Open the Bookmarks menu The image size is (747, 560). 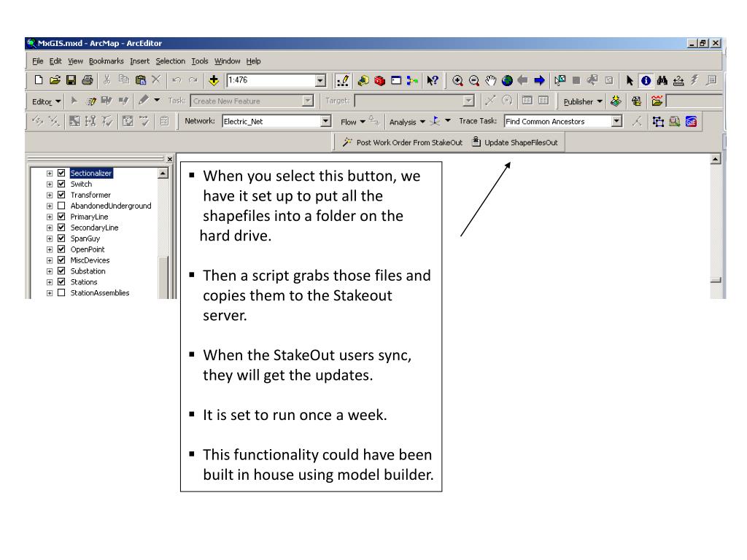pos(107,61)
